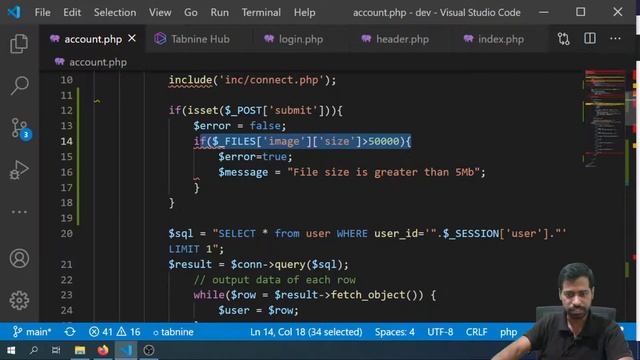Switch to the login.php tab
Screen dimensions: 640x360
tap(301, 39)
